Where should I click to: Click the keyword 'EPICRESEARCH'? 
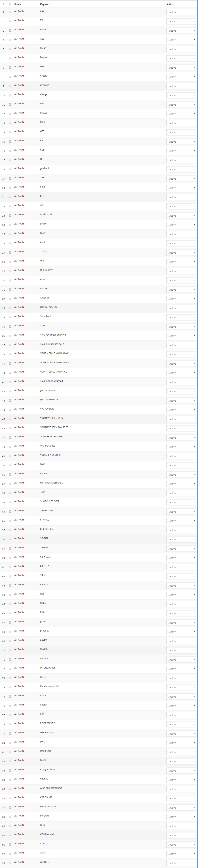[x=48, y=723]
